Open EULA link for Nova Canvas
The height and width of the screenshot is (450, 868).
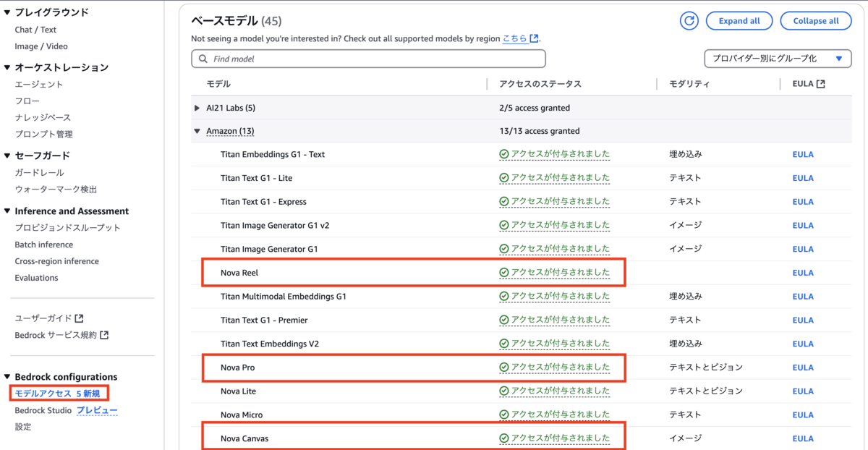803,438
